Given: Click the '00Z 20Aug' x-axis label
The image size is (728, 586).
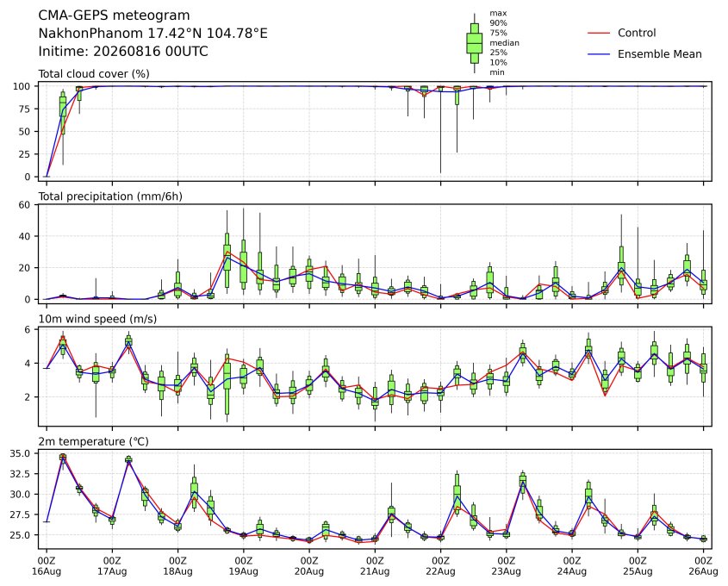Looking at the screenshot, I should 309,566.
